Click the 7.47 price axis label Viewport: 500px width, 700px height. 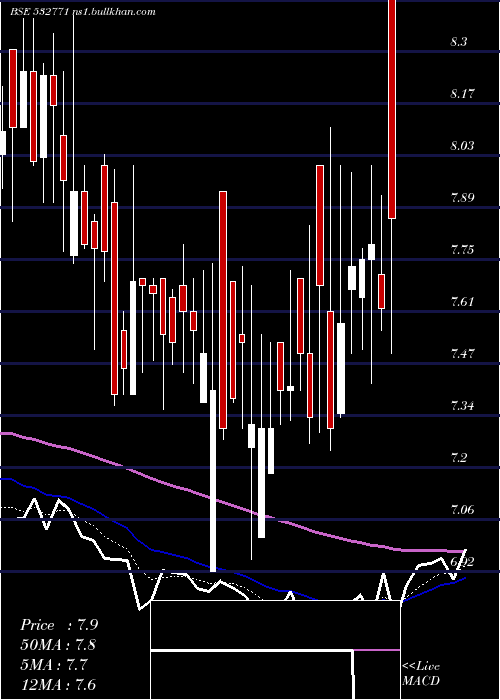[462, 354]
